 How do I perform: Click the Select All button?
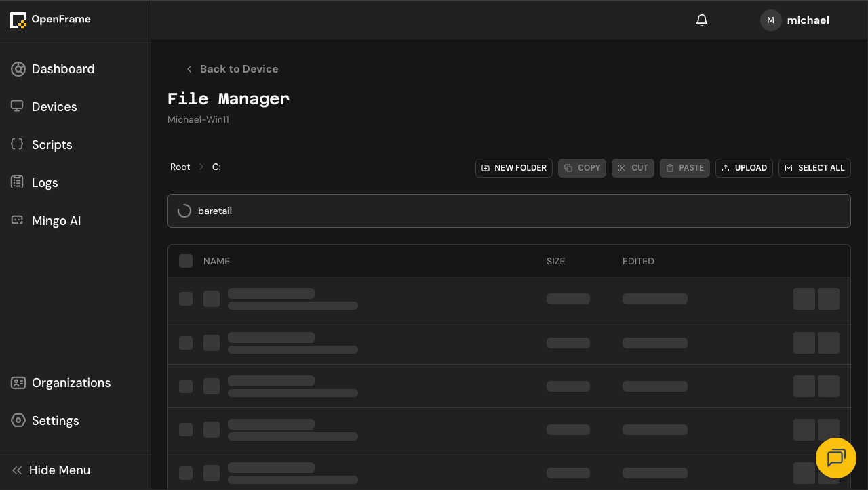click(x=814, y=168)
